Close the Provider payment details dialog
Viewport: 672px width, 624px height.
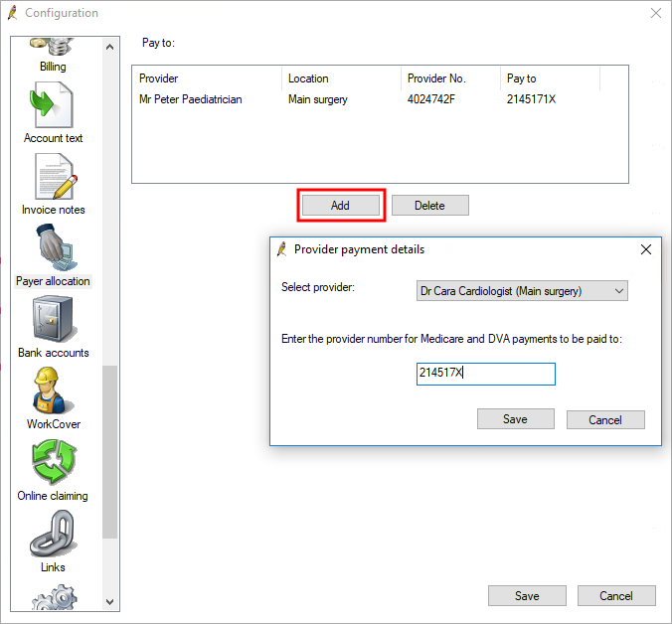(x=646, y=249)
